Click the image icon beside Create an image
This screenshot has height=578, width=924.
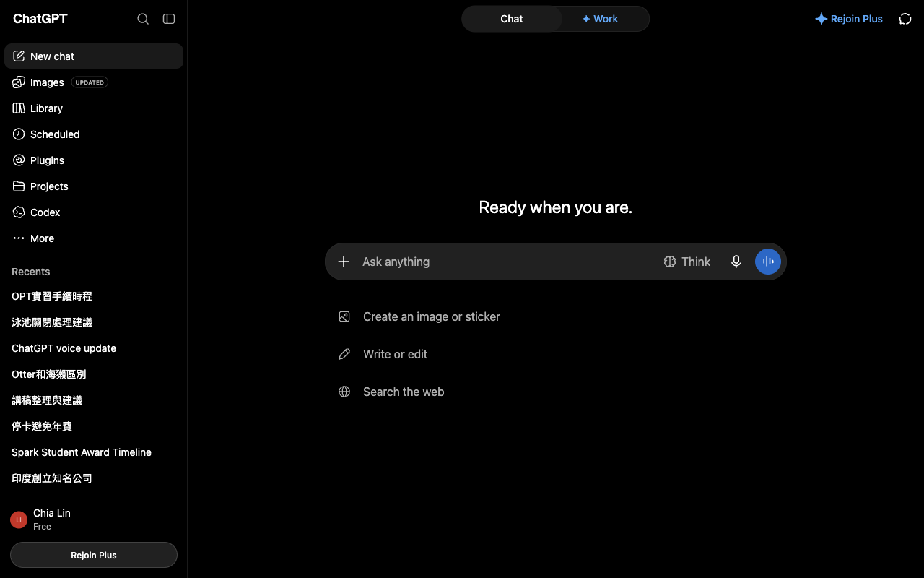pos(344,316)
